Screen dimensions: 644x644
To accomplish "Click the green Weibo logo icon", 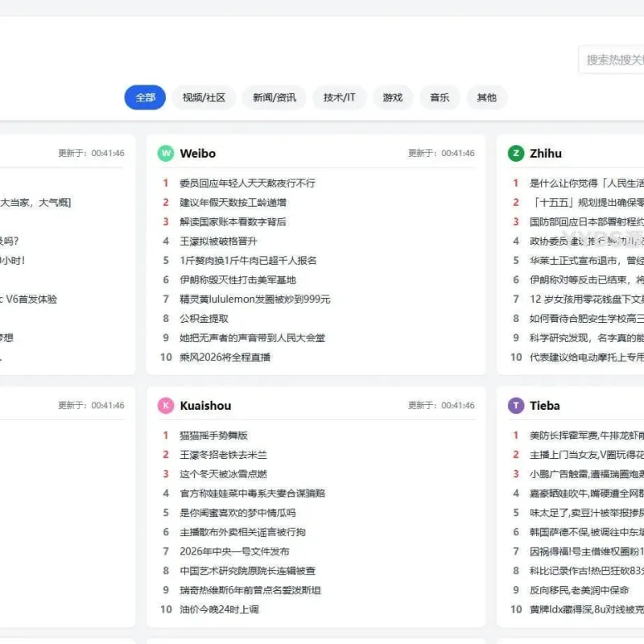I will pyautogui.click(x=166, y=153).
